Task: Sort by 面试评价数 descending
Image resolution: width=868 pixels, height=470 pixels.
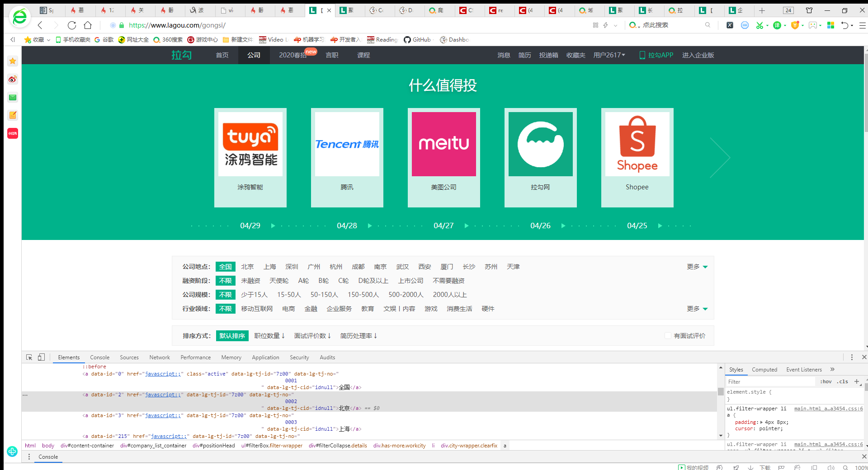Action: point(312,336)
